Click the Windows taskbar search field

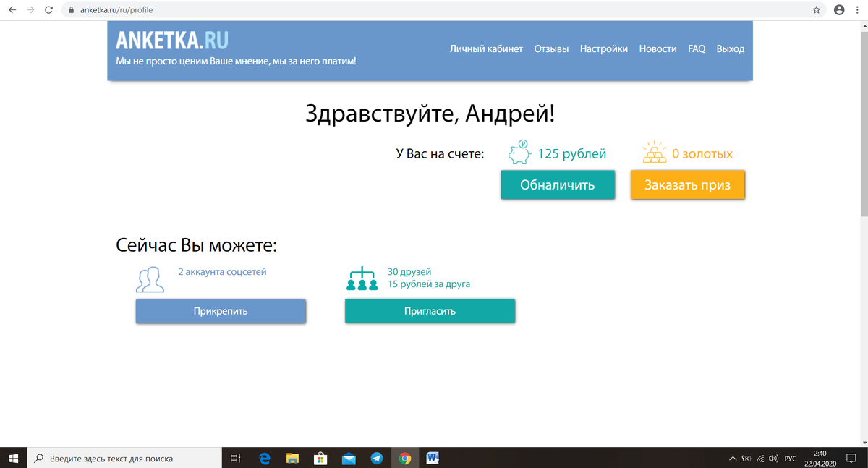click(124, 458)
